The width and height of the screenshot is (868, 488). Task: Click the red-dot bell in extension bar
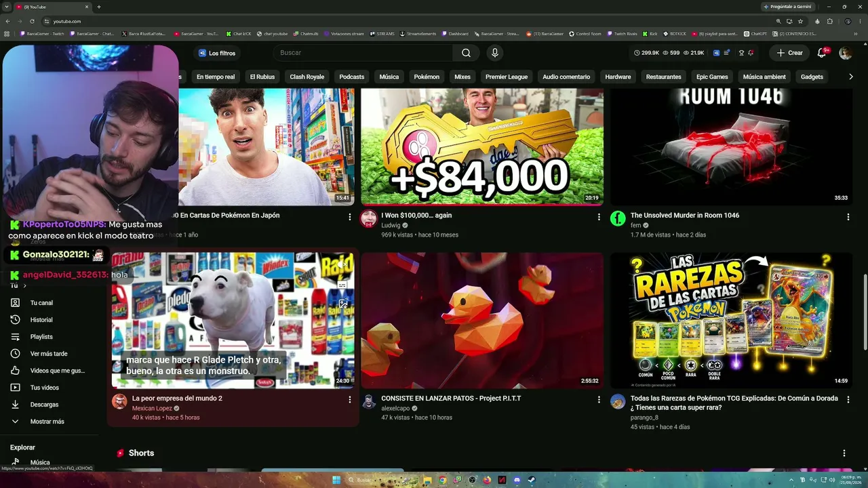[x=751, y=53]
